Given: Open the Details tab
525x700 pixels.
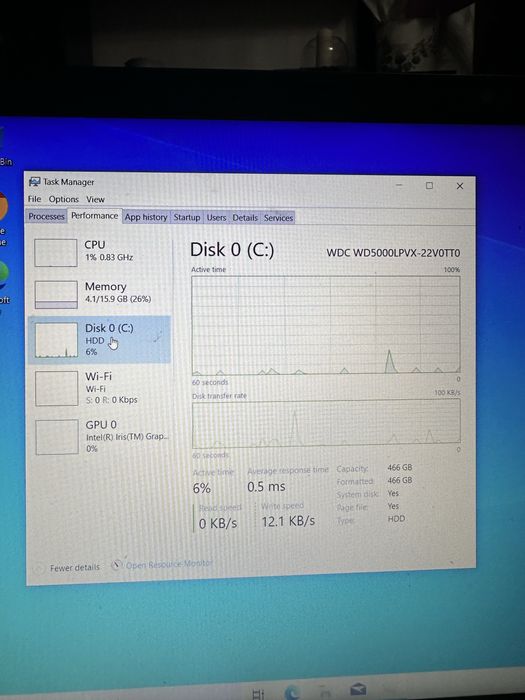Looking at the screenshot, I should click(245, 217).
